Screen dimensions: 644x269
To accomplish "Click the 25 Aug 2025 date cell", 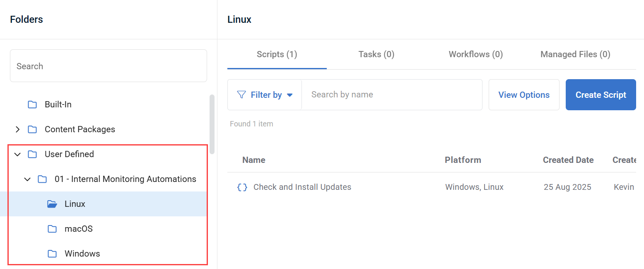I will tap(567, 187).
